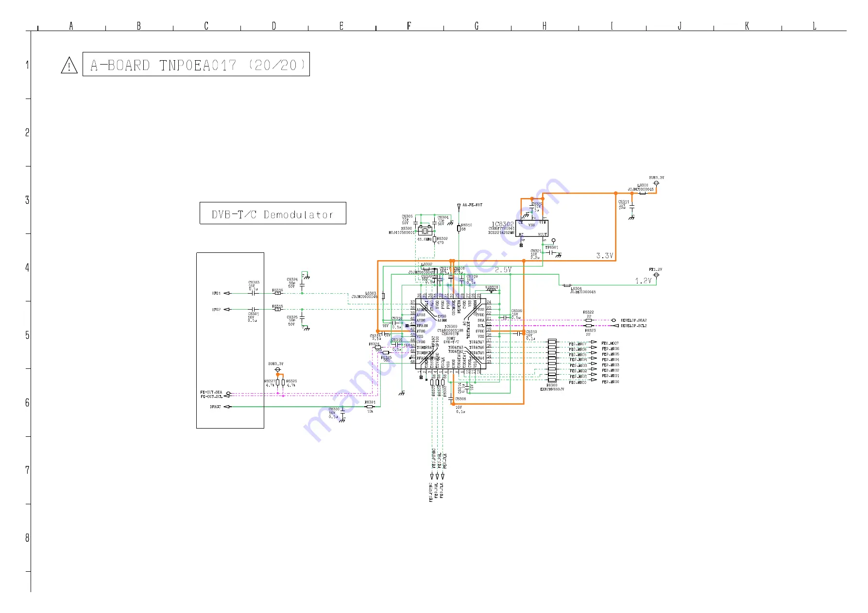This screenshot has height=613, width=868.
Task: Click the R8302 470 resistor symbol
Action: tap(435, 239)
